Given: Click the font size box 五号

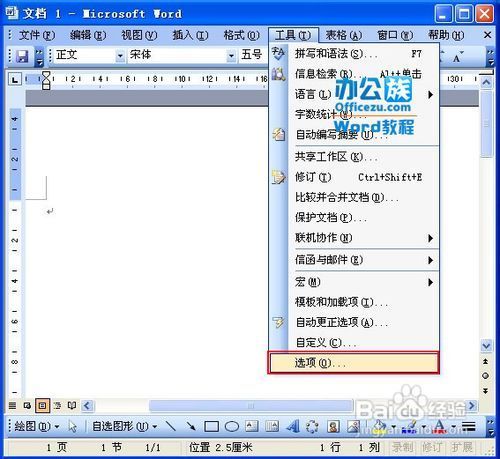Looking at the screenshot, I should [x=253, y=55].
